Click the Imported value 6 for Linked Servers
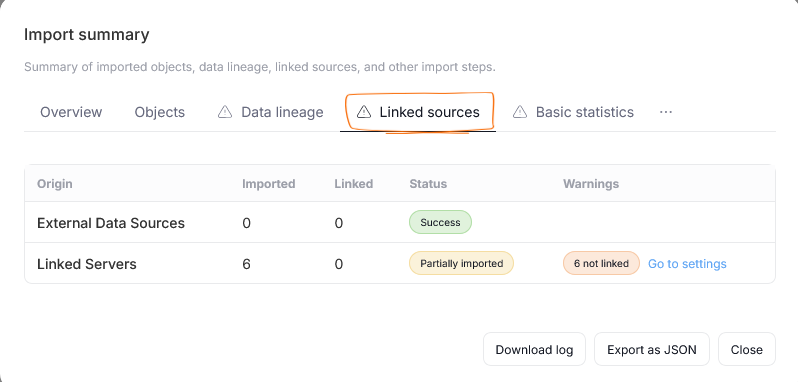 (x=246, y=264)
